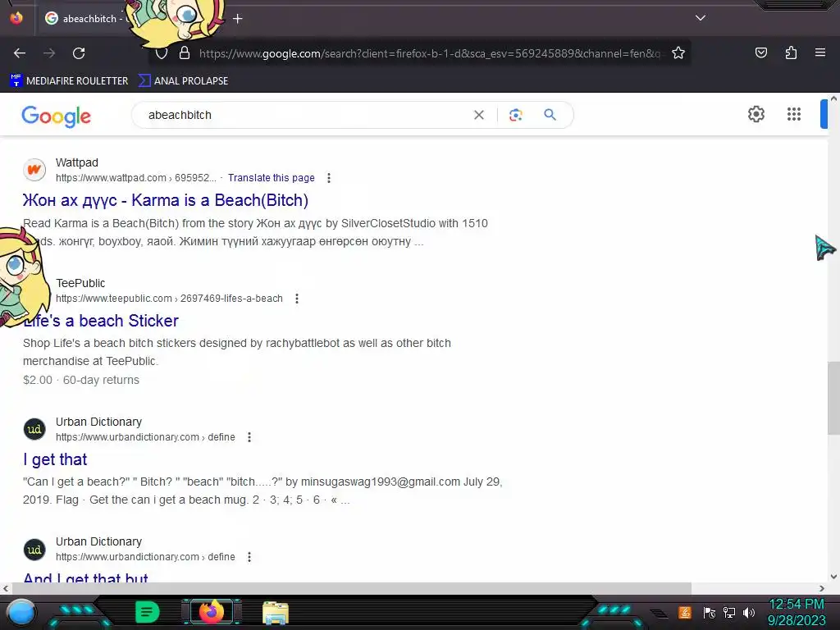Screen dimensions: 840x630
Task: Open more options for TeePublic result
Action: [x=297, y=299]
